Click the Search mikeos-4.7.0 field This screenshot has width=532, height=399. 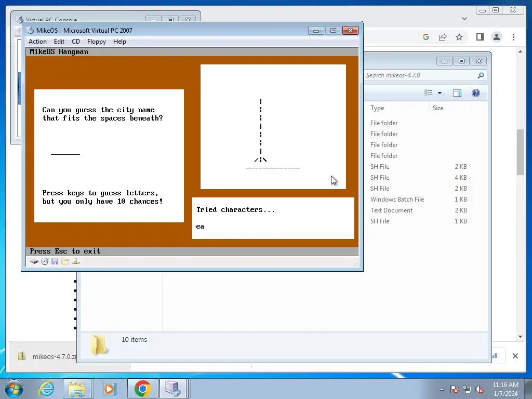[420, 75]
